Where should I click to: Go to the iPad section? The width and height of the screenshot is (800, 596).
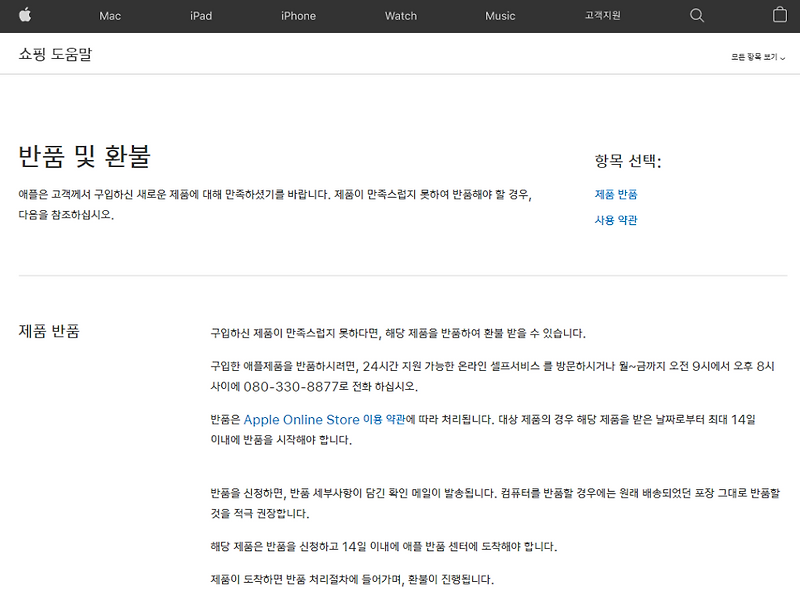(x=201, y=16)
